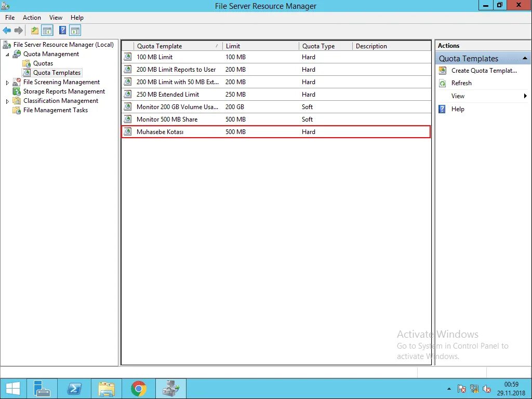Viewport: 532px width, 399px height.
Task: Open Google Chrome from the taskbar
Action: tap(138, 389)
